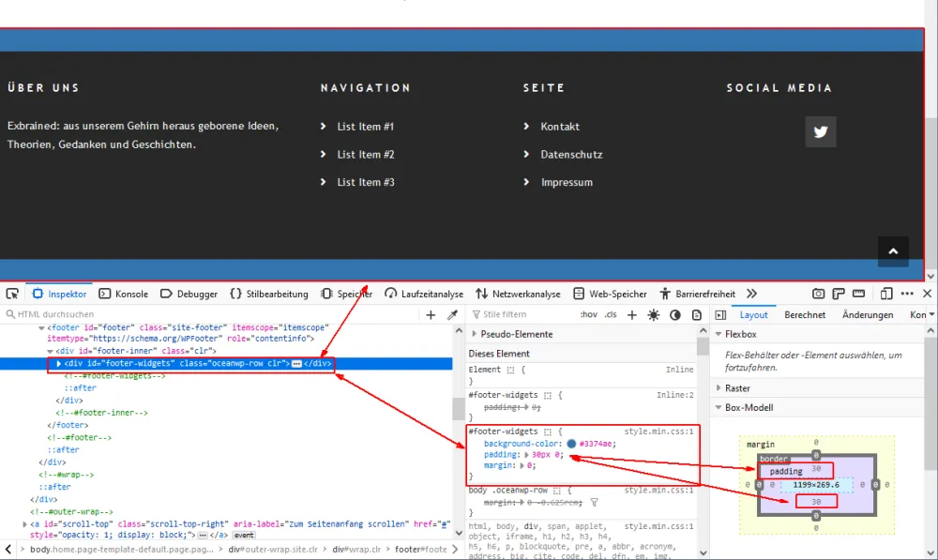Toggle dark color scheme simulation
Screen dimensions: 938x560
coord(674,314)
